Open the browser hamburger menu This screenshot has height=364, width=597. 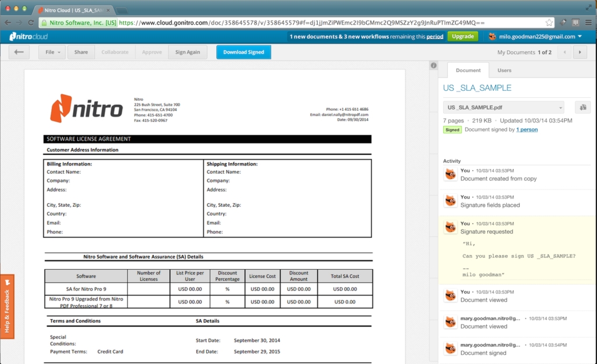pos(588,23)
